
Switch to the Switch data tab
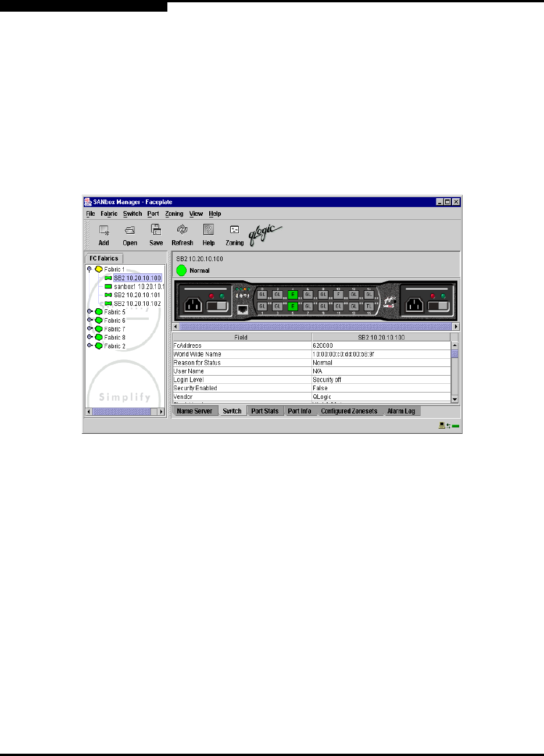(232, 411)
